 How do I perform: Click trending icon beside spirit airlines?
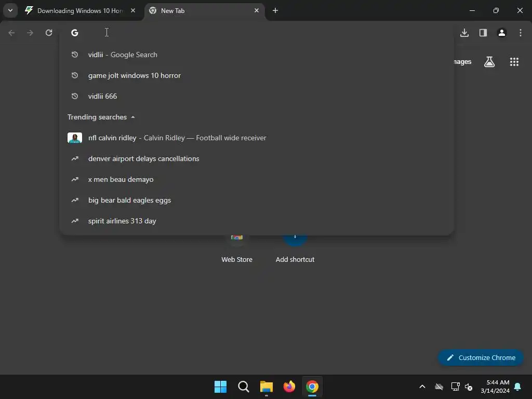coord(75,221)
